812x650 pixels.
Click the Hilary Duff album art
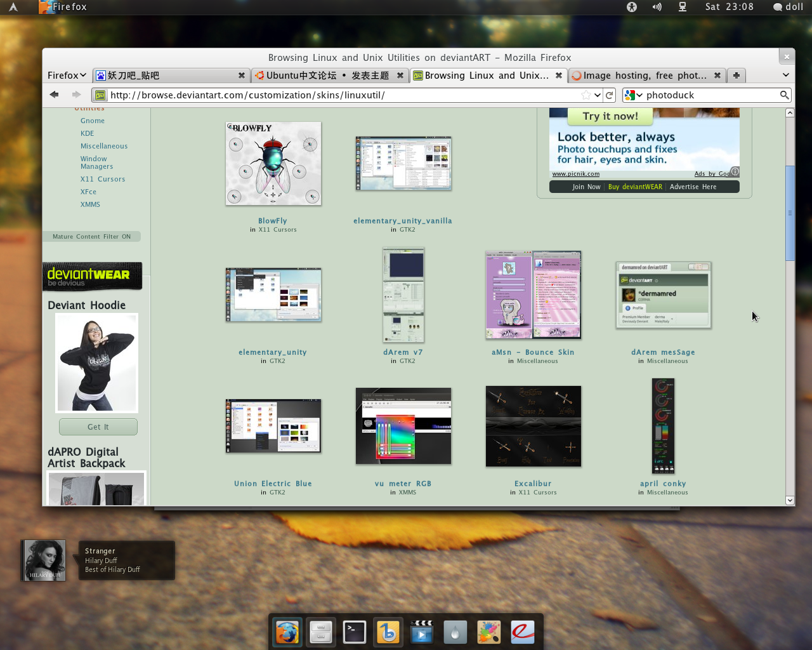pos(44,560)
